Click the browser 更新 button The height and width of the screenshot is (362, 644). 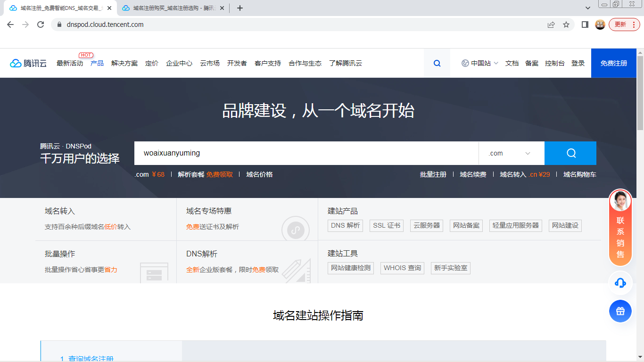point(624,25)
